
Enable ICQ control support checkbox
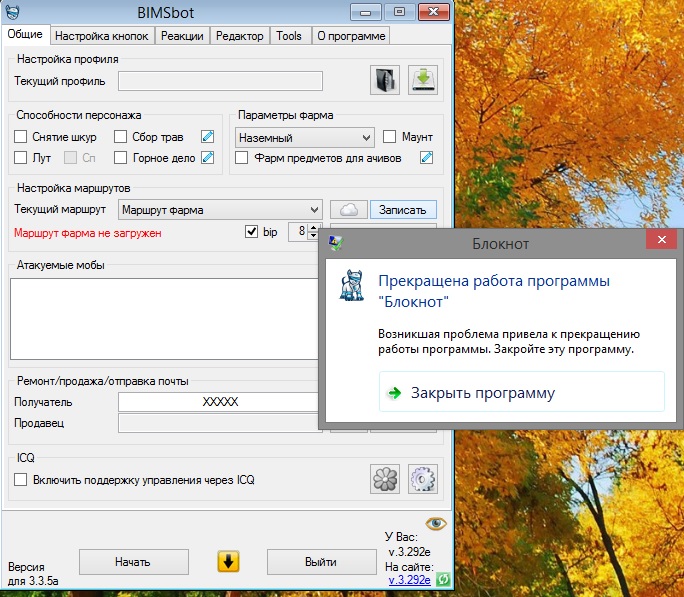[x=21, y=480]
